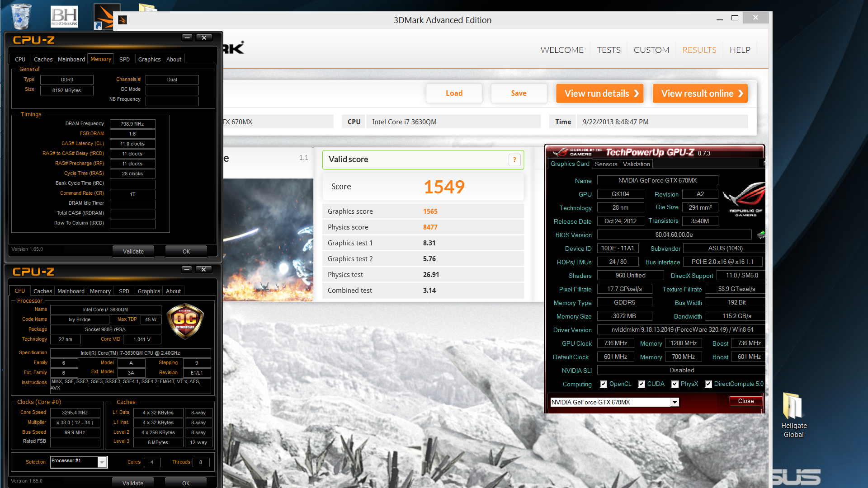The width and height of the screenshot is (868, 488).
Task: Open Mainboard tab in CPU-Z Memory window
Action: coord(71,59)
